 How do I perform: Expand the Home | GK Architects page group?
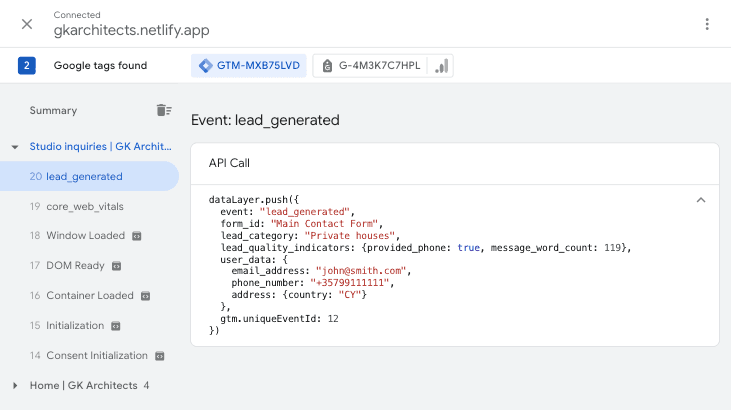coord(15,385)
